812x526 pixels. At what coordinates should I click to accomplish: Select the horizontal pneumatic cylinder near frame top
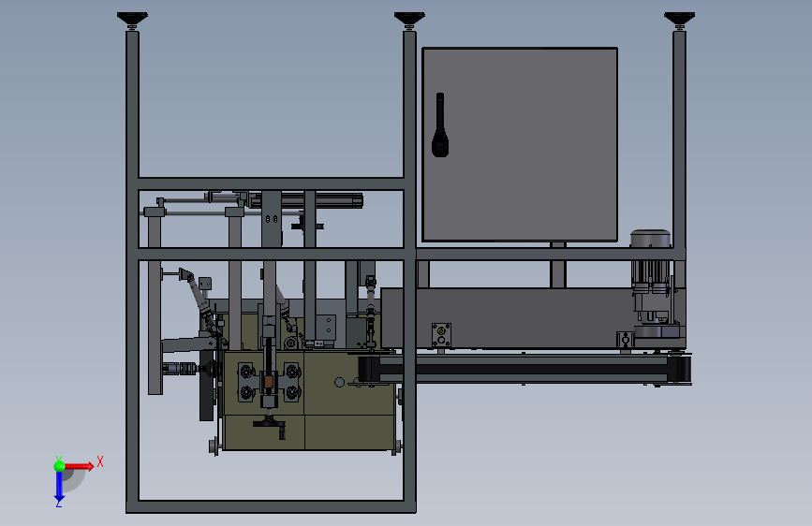click(305, 201)
